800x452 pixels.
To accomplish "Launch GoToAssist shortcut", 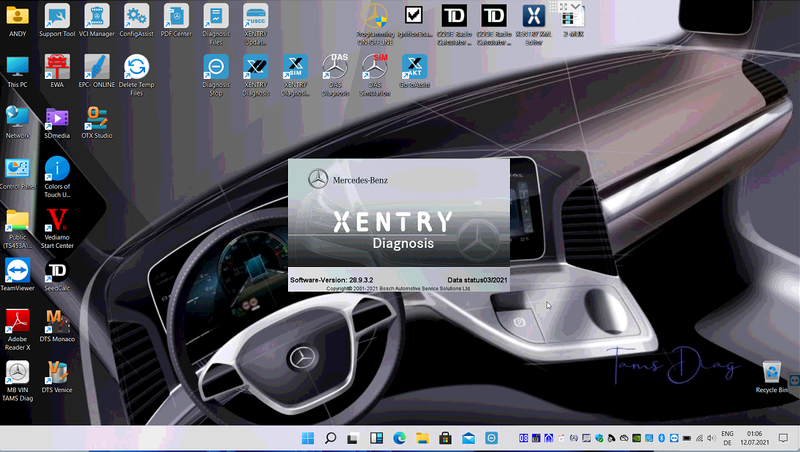I will [414, 71].
